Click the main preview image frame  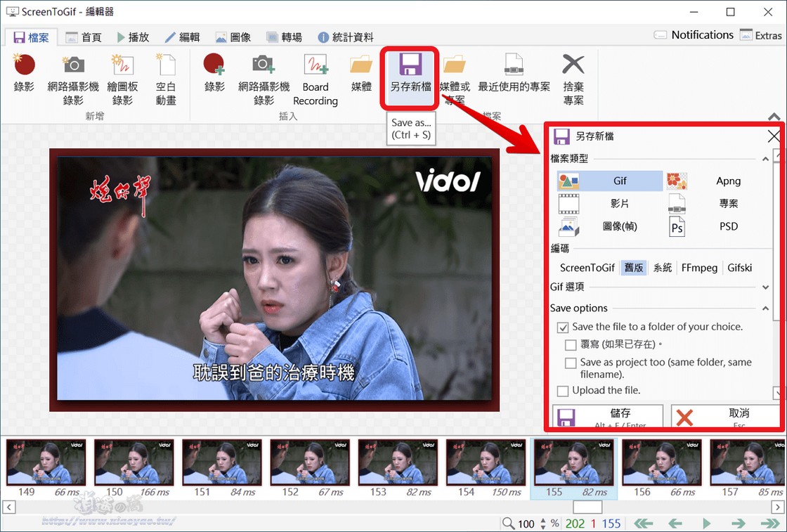click(274, 280)
